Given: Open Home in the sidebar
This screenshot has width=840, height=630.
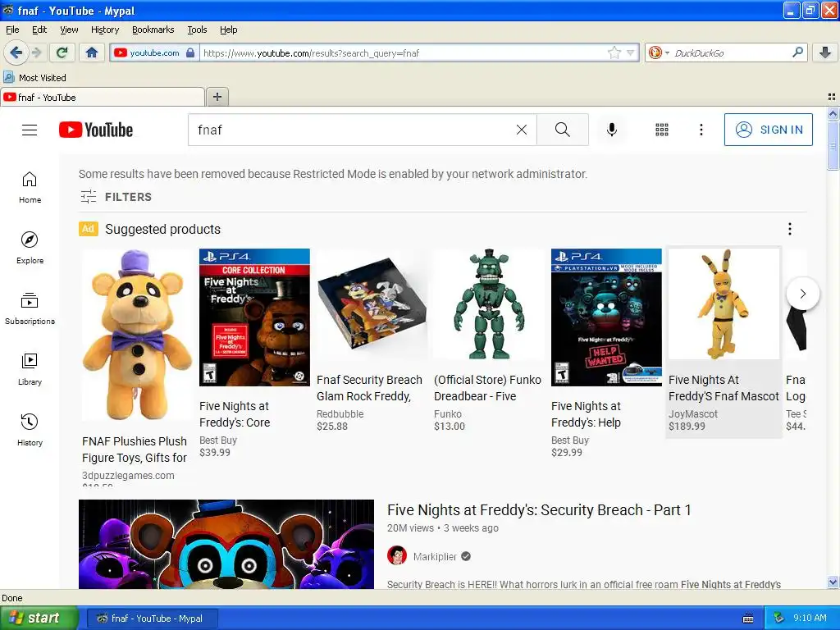Looking at the screenshot, I should (30, 188).
